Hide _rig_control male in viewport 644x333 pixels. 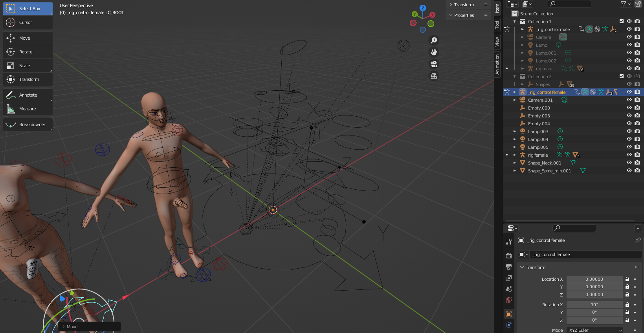coord(629,29)
